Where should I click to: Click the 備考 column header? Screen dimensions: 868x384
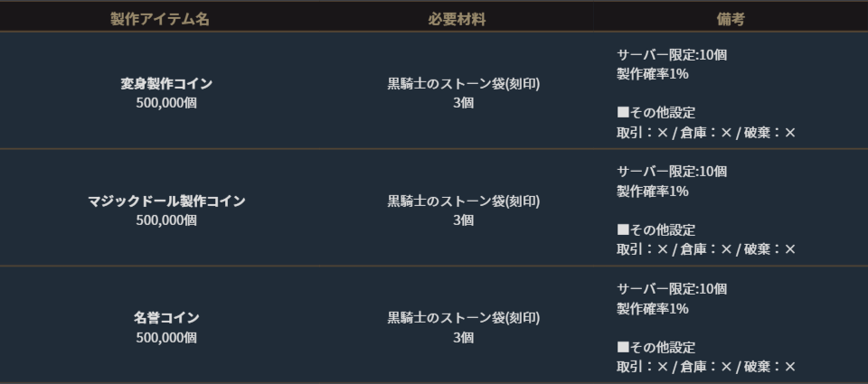(x=730, y=19)
